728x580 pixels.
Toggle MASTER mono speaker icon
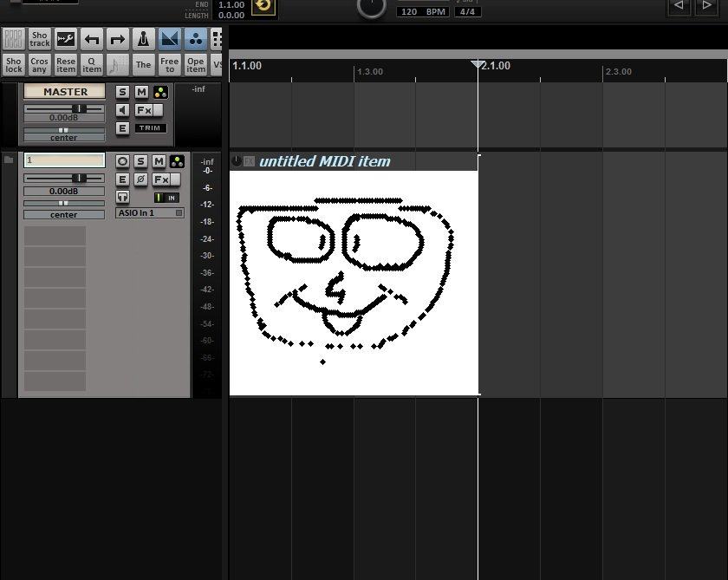(x=122, y=110)
